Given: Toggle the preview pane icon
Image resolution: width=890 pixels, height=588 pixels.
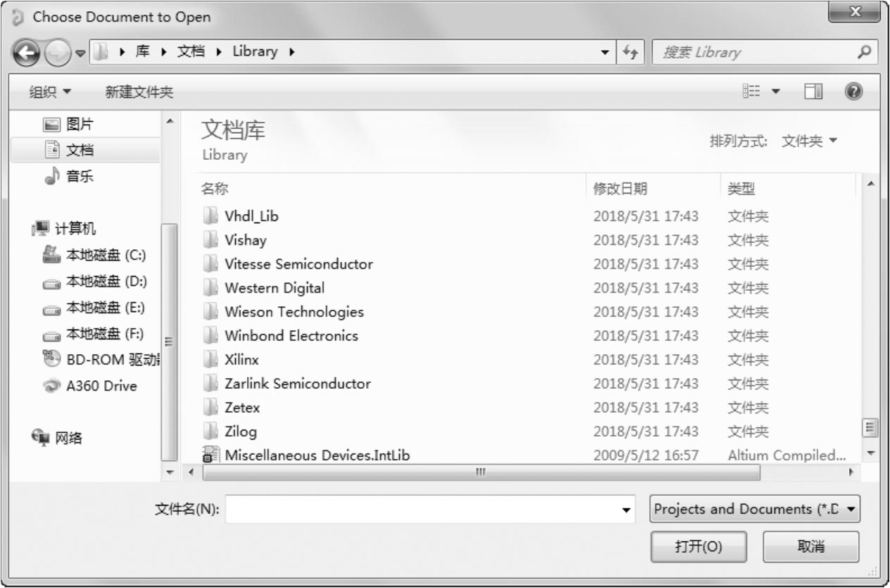Looking at the screenshot, I should (x=815, y=92).
